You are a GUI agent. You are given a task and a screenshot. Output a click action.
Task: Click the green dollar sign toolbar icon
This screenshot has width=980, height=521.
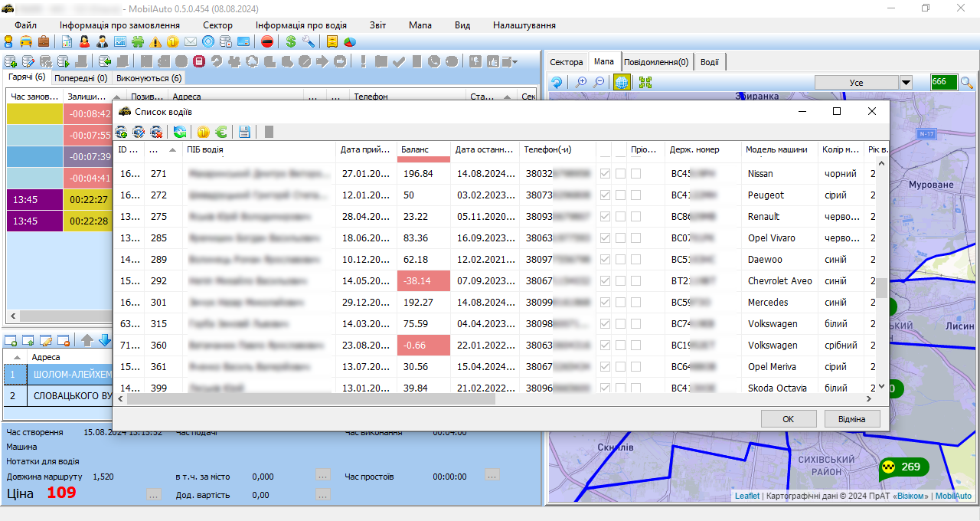(291, 42)
